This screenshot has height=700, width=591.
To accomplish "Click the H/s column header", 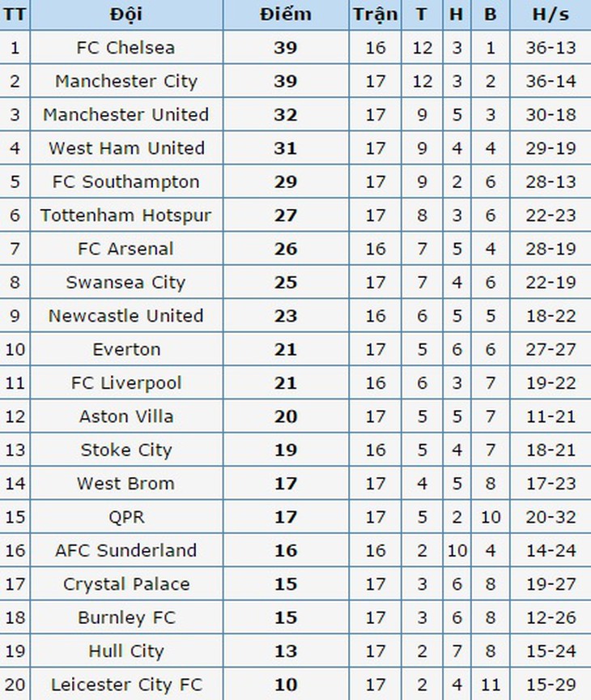I will tap(551, 15).
